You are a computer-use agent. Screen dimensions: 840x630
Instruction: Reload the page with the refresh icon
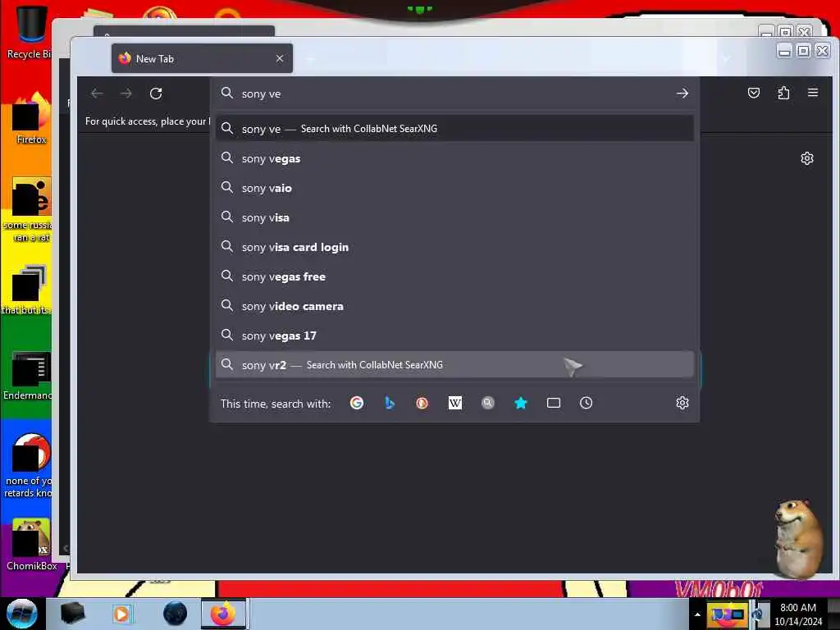coord(156,94)
